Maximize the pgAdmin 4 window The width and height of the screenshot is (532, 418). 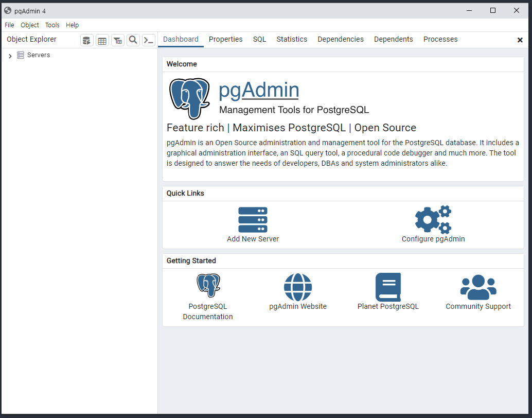click(x=493, y=10)
